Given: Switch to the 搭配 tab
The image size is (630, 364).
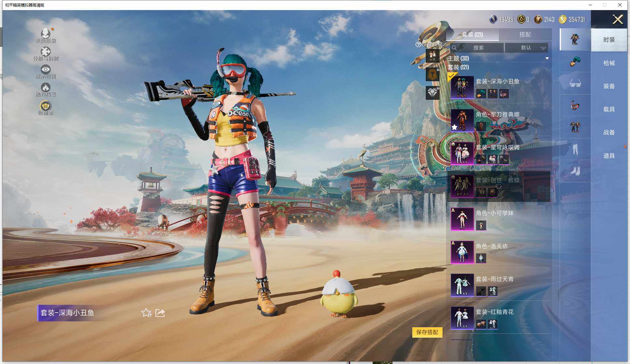Looking at the screenshot, I should point(525,34).
